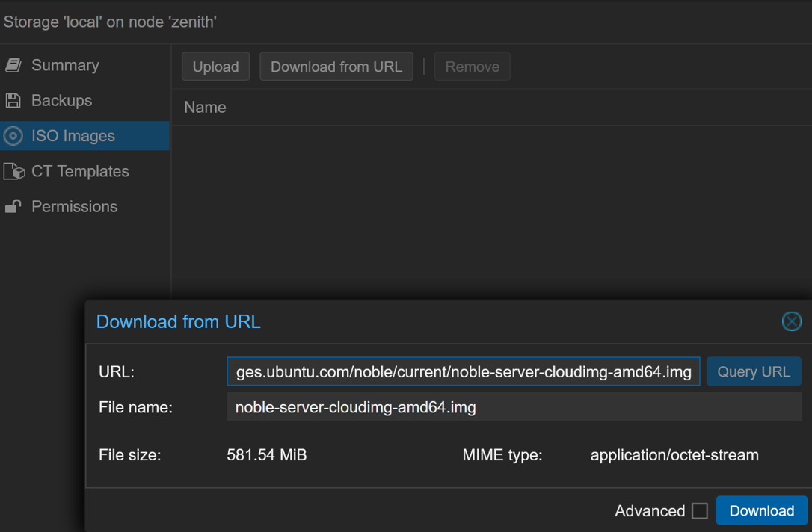Start the download with Download button
This screenshot has width=812, height=532.
[x=761, y=511]
